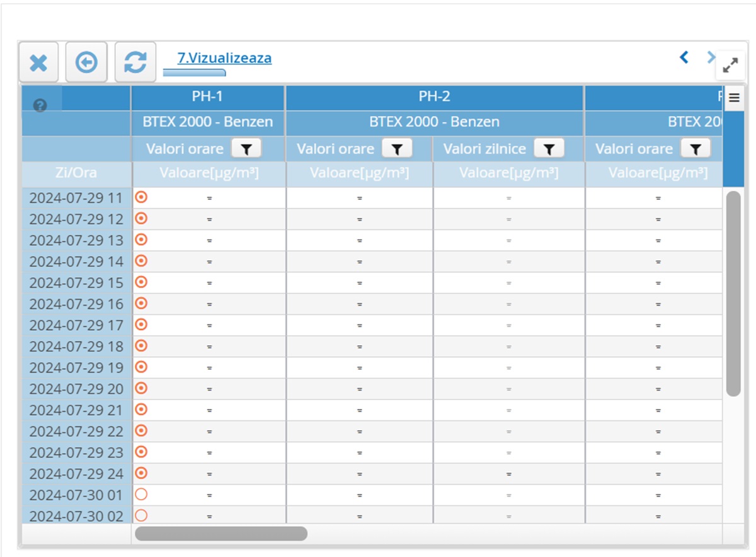This screenshot has width=756, height=557.
Task: Select the radio marker for 2024-07-29 11
Action: point(142,197)
